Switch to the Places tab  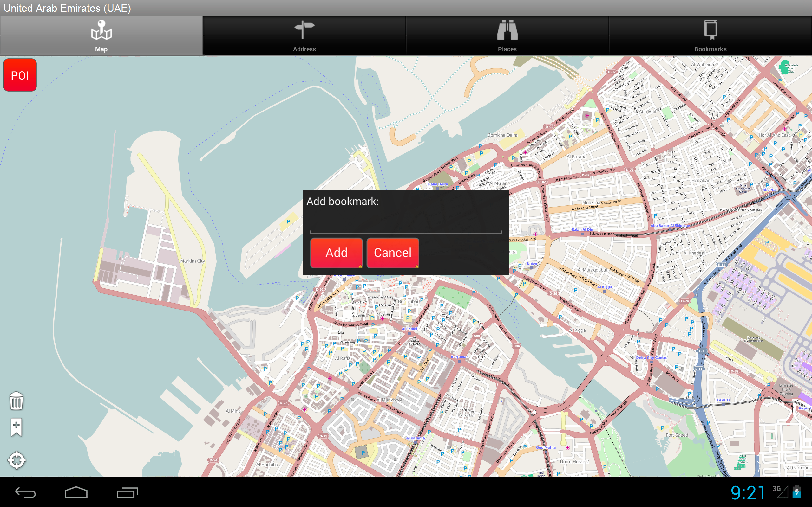tap(507, 35)
